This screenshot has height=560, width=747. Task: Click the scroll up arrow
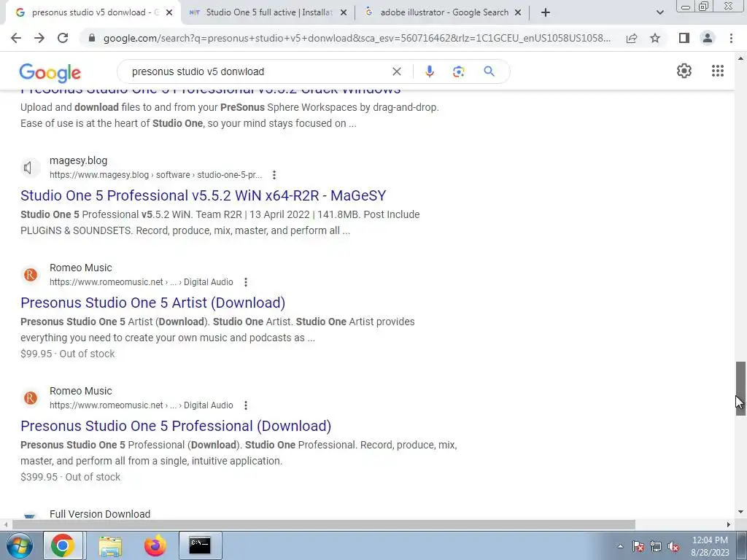740,58
